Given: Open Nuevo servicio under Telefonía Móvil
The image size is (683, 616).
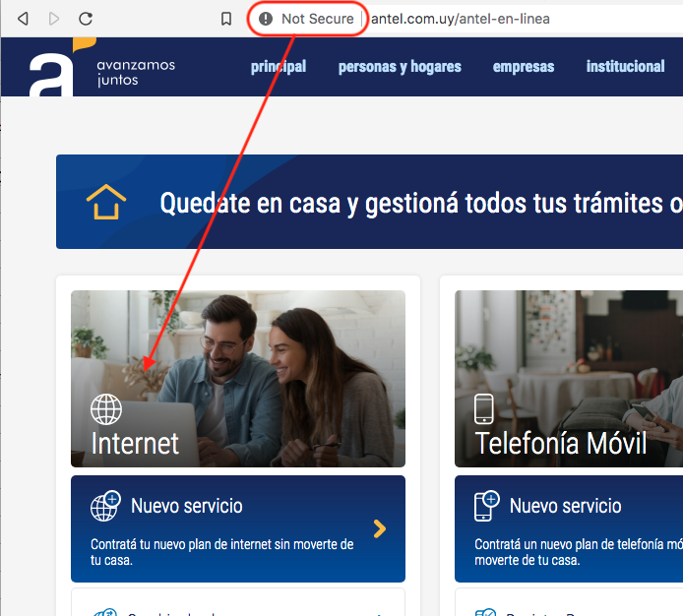Looking at the screenshot, I should (x=569, y=528).
